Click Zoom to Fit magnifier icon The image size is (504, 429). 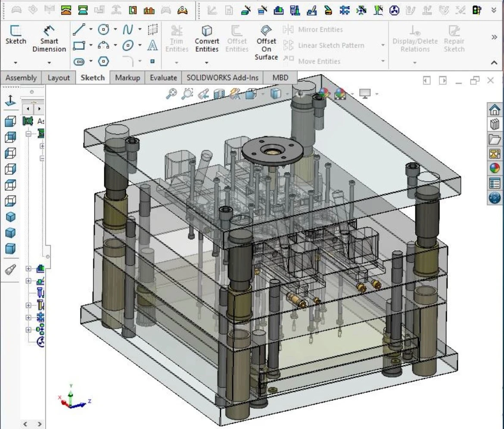pyautogui.click(x=172, y=93)
